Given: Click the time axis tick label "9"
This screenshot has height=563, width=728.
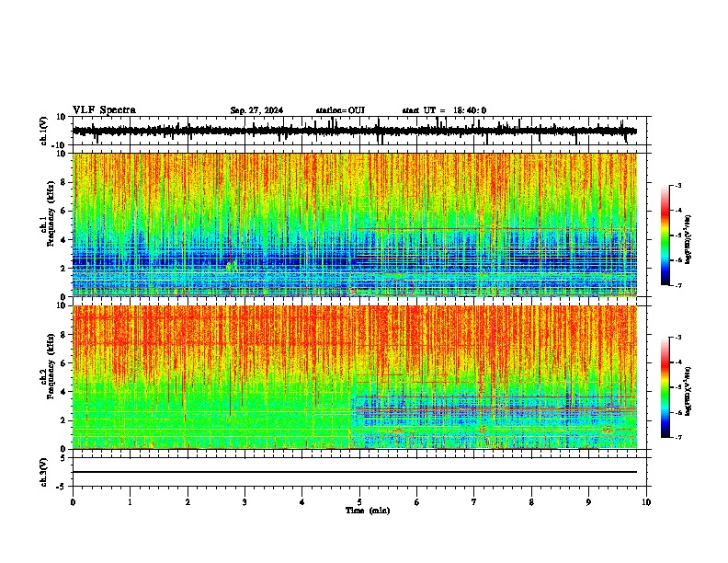Looking at the screenshot, I should click(588, 502).
